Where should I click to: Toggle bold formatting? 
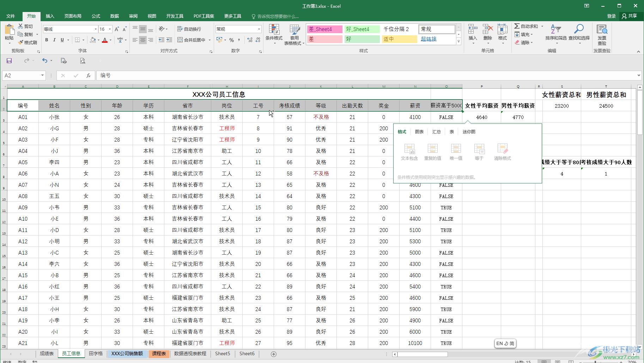(47, 40)
